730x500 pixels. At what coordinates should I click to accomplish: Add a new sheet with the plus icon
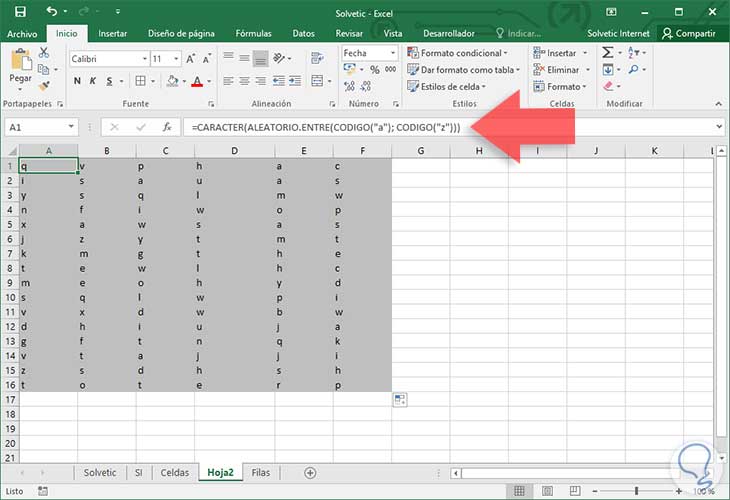(310, 473)
